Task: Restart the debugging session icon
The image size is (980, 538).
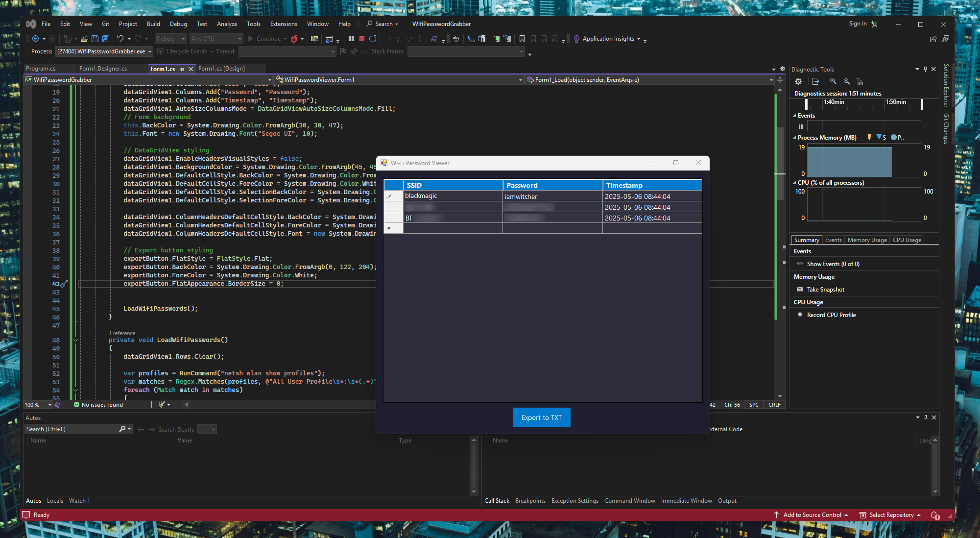Action: click(373, 39)
